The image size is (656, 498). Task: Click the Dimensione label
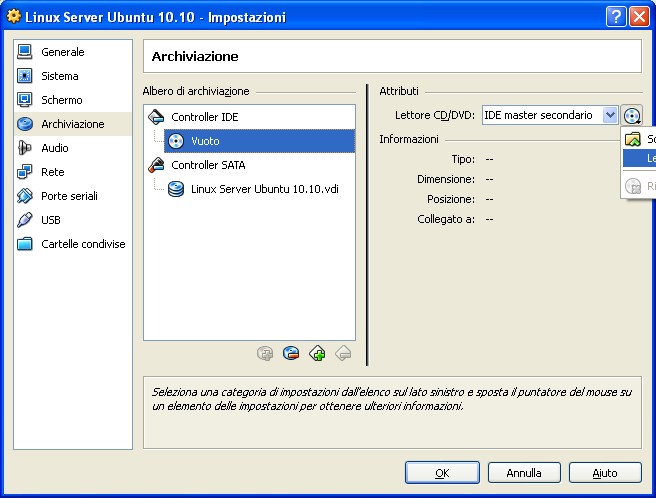(446, 179)
